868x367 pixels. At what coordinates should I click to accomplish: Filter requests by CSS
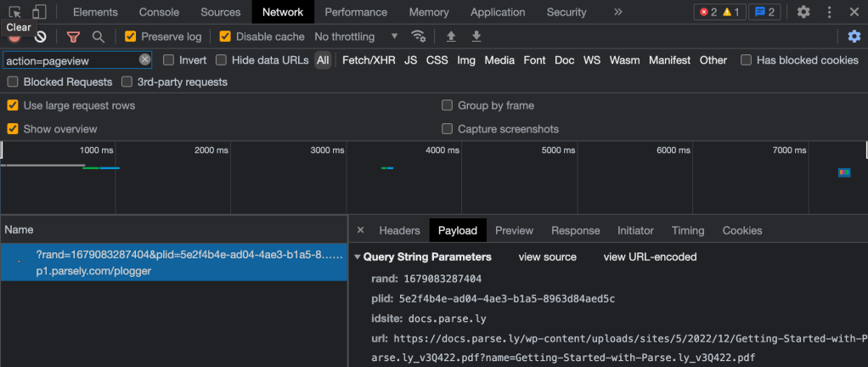(437, 59)
